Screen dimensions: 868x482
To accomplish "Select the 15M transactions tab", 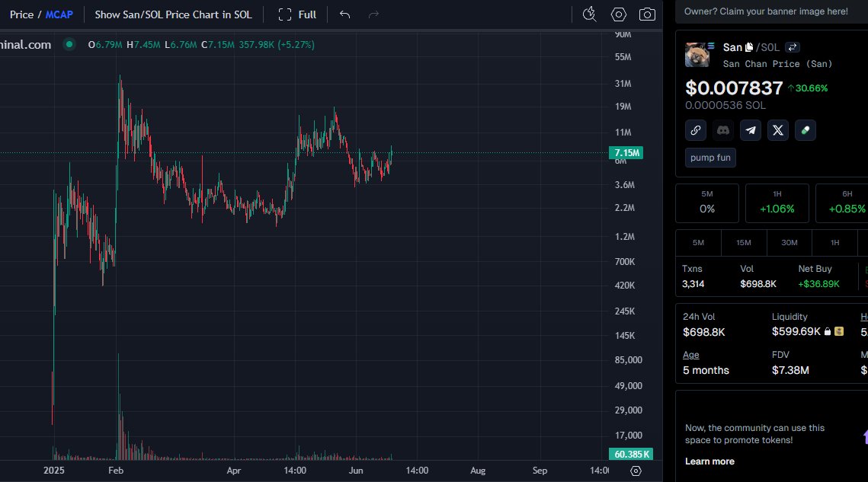I will pos(743,242).
